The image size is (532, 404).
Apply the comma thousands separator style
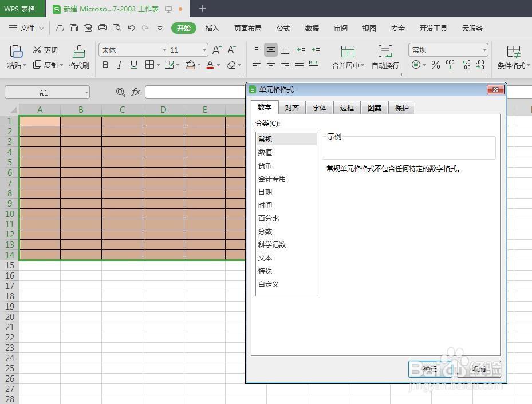click(x=450, y=65)
